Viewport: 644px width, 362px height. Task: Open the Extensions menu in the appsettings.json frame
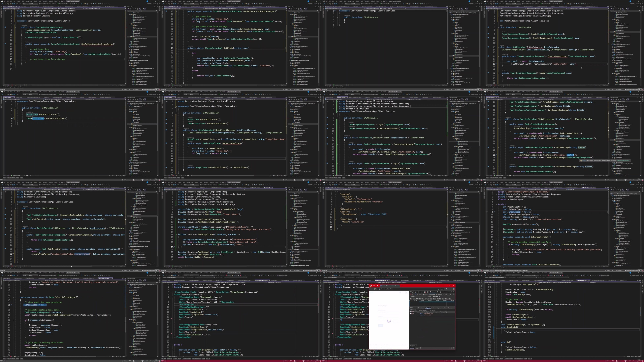point(367,182)
